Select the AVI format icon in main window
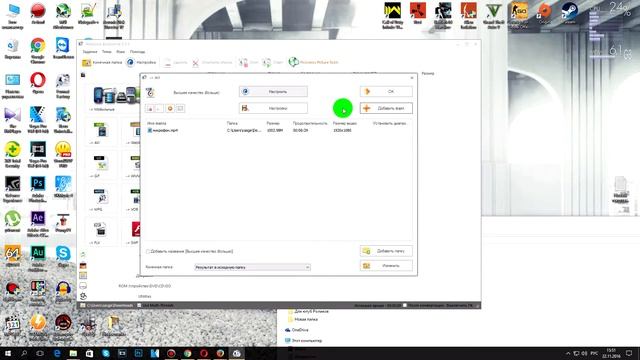Viewport: 640px width, 360px height. point(100,133)
